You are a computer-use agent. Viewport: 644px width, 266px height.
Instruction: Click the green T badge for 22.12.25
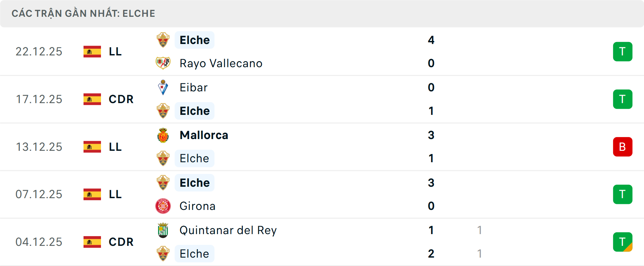pyautogui.click(x=623, y=52)
